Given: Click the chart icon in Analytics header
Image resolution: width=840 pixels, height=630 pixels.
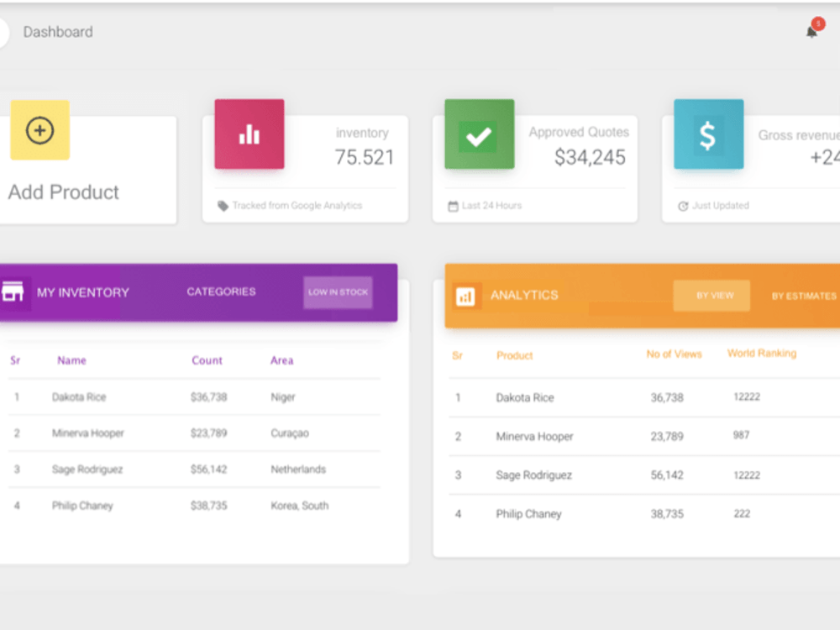Looking at the screenshot, I should tap(465, 297).
